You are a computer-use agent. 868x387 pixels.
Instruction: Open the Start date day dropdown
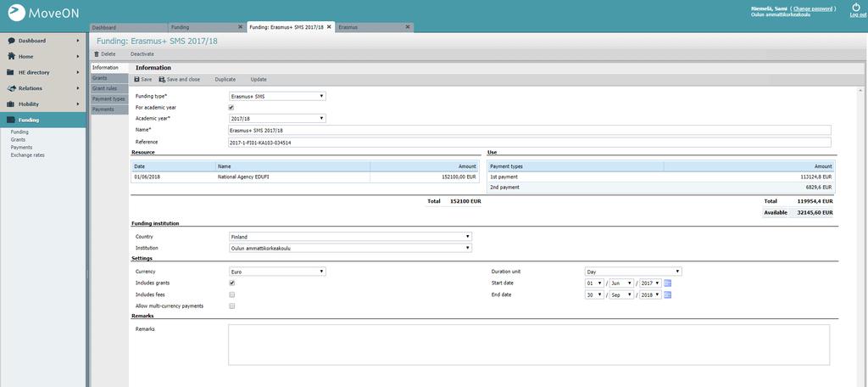pyautogui.click(x=594, y=283)
